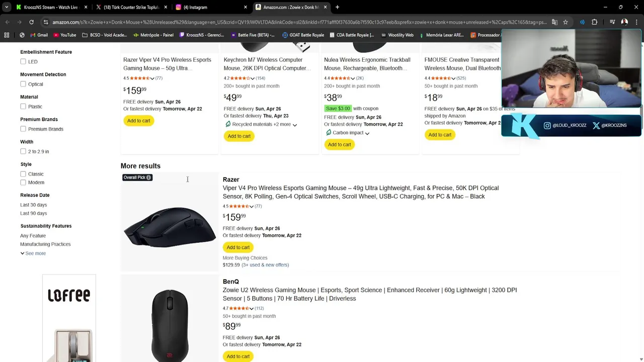Click the translate page icon
The height and width of the screenshot is (362, 644).
(x=554, y=22)
